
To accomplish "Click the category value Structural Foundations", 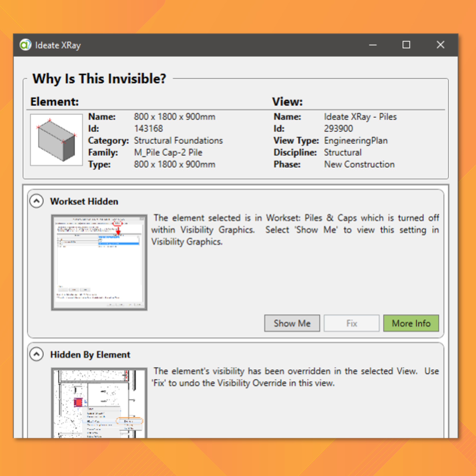I will (x=178, y=140).
